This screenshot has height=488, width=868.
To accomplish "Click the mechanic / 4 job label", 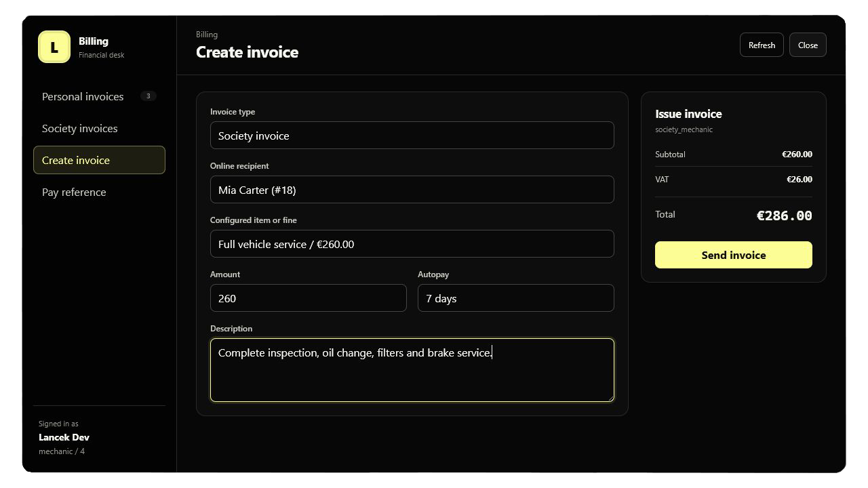I will [x=62, y=451].
